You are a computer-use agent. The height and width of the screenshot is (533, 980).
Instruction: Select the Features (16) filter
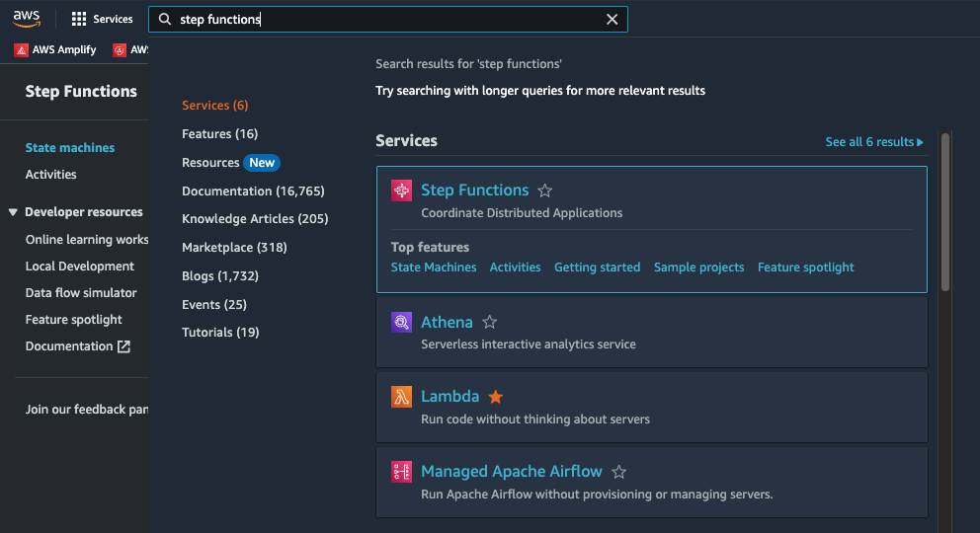[x=220, y=133]
